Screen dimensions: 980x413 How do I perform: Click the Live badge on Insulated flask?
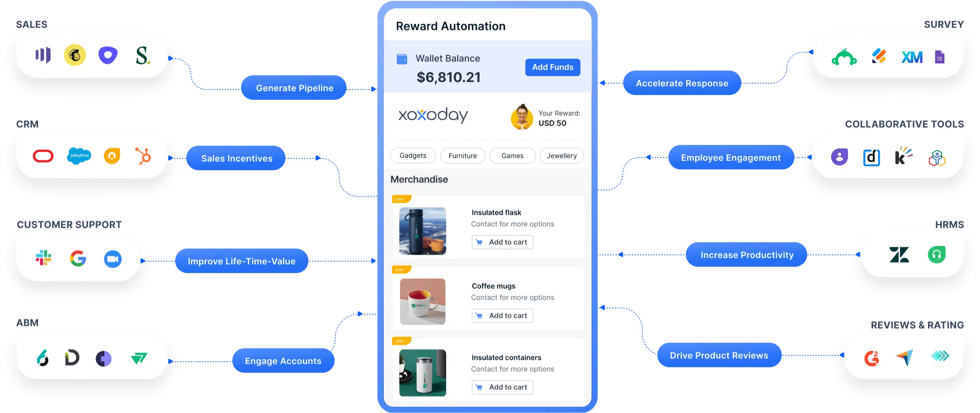coord(401,199)
